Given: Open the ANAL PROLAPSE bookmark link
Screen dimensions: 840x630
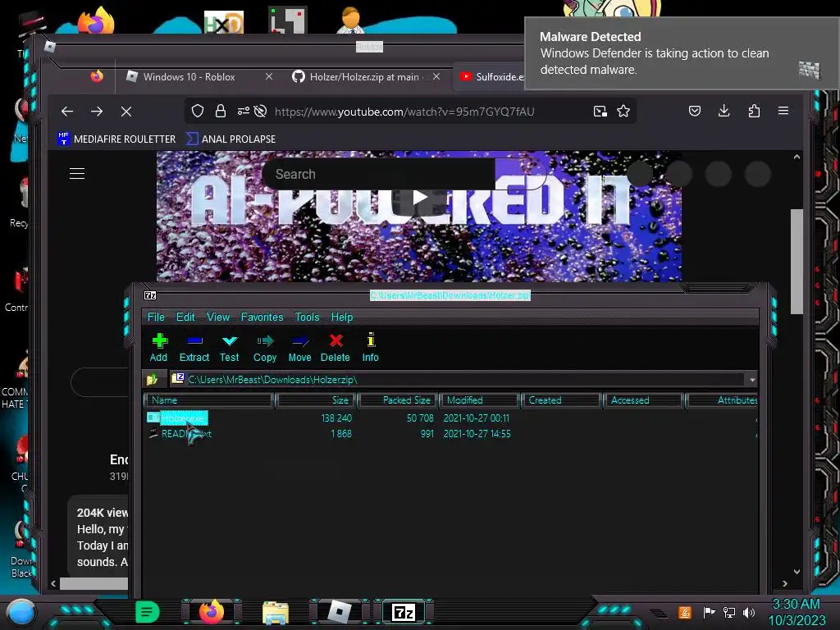Looking at the screenshot, I should pyautogui.click(x=231, y=139).
